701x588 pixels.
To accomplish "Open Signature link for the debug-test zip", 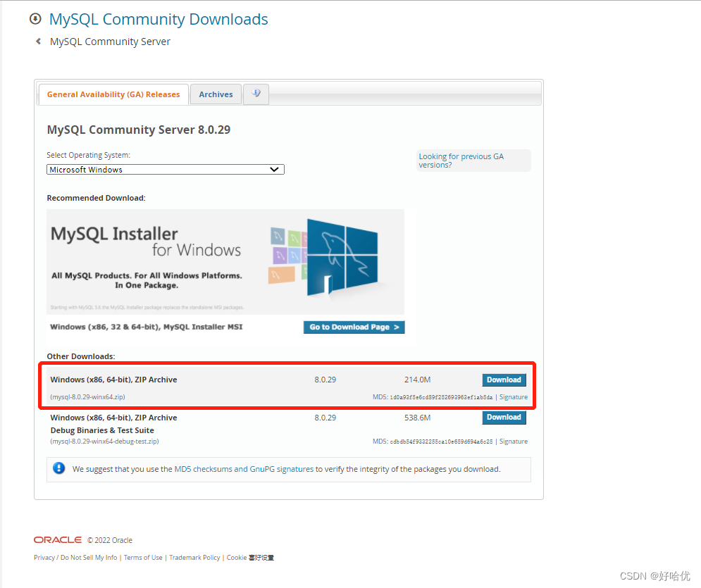I will point(513,441).
